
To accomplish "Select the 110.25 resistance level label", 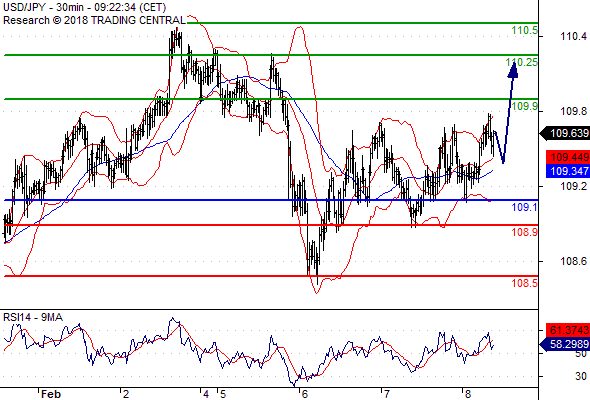I will (x=522, y=62).
